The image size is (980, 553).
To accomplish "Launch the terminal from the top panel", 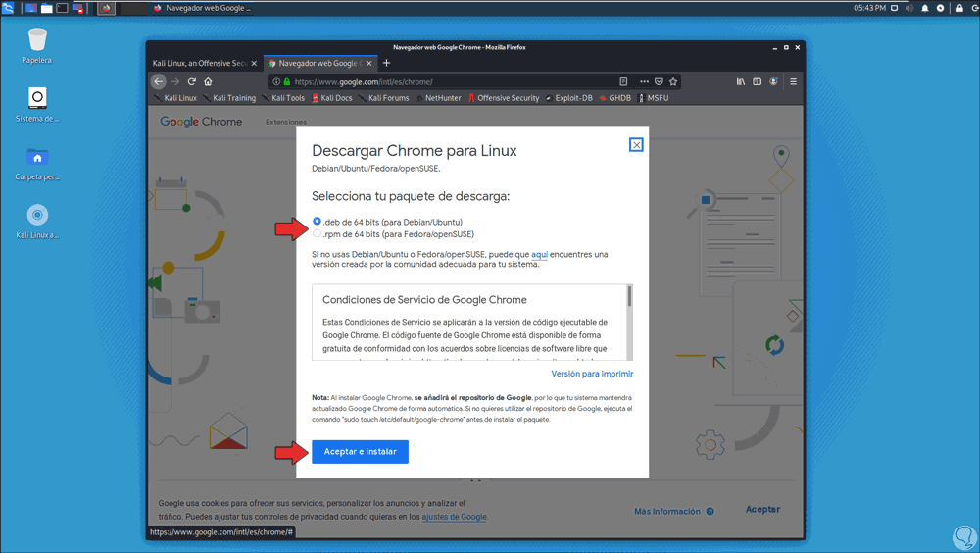I will coord(62,8).
